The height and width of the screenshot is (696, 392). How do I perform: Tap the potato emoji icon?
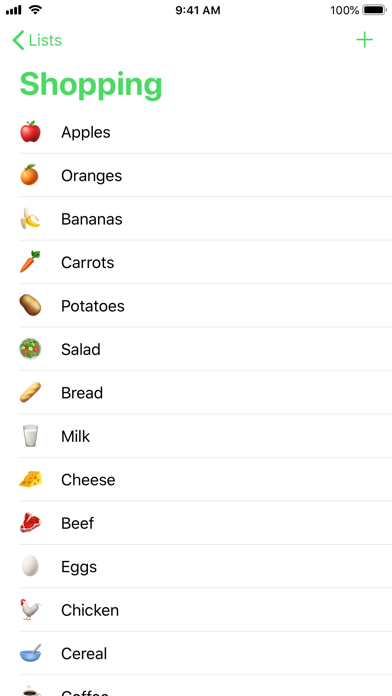point(30,305)
